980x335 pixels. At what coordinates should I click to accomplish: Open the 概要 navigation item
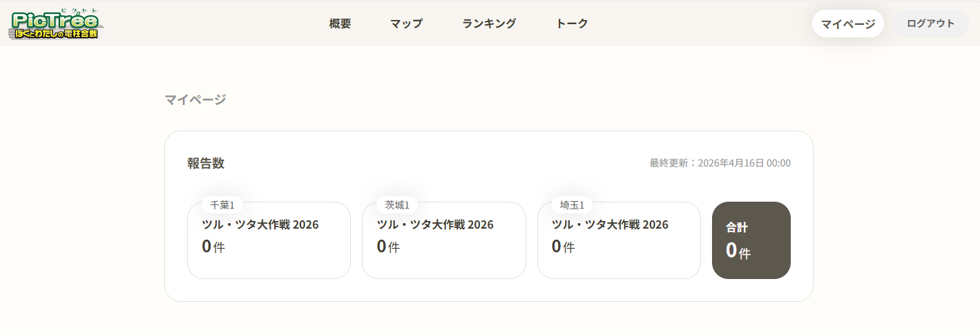tap(340, 23)
